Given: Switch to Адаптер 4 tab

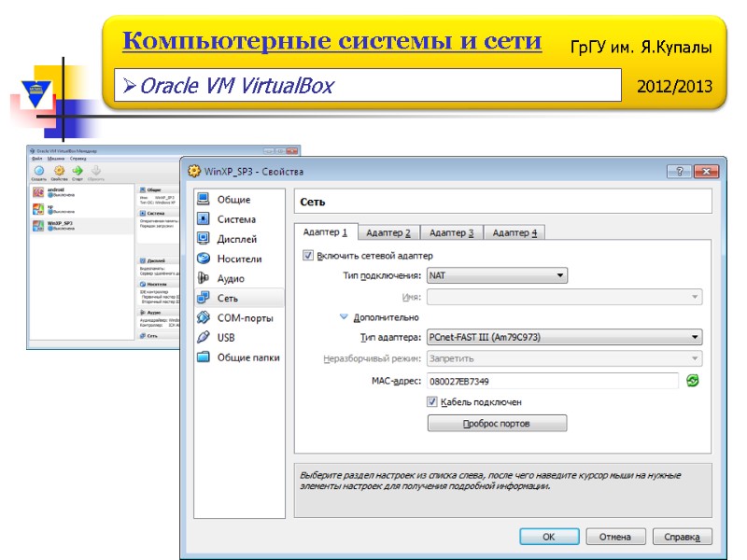Looking at the screenshot, I should (514, 232).
